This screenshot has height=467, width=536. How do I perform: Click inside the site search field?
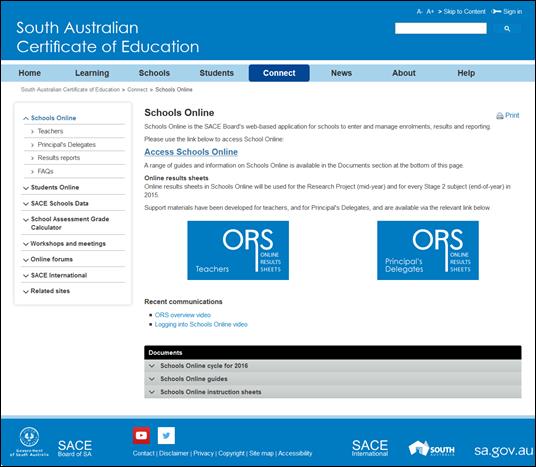click(441, 28)
